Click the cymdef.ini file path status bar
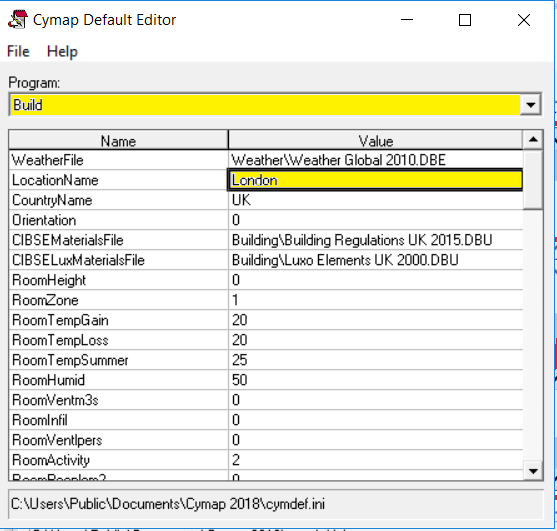557x531 pixels. click(x=276, y=504)
